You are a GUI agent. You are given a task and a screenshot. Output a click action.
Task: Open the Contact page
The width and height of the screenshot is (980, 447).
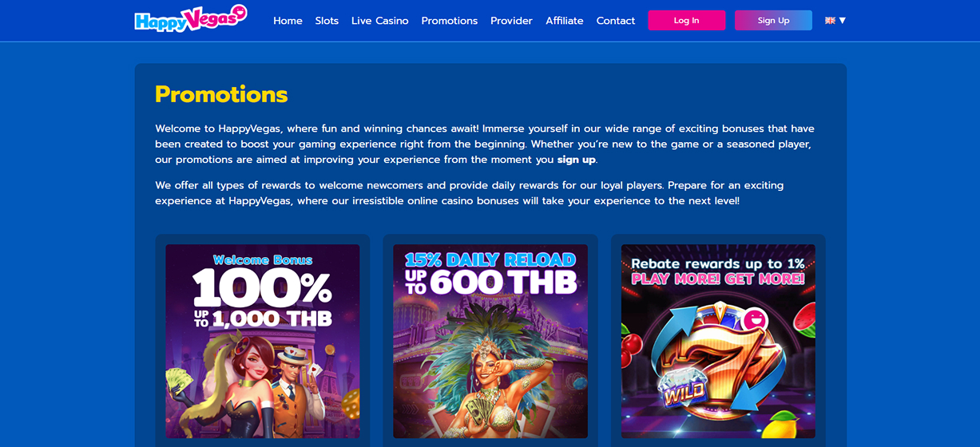pyautogui.click(x=616, y=21)
